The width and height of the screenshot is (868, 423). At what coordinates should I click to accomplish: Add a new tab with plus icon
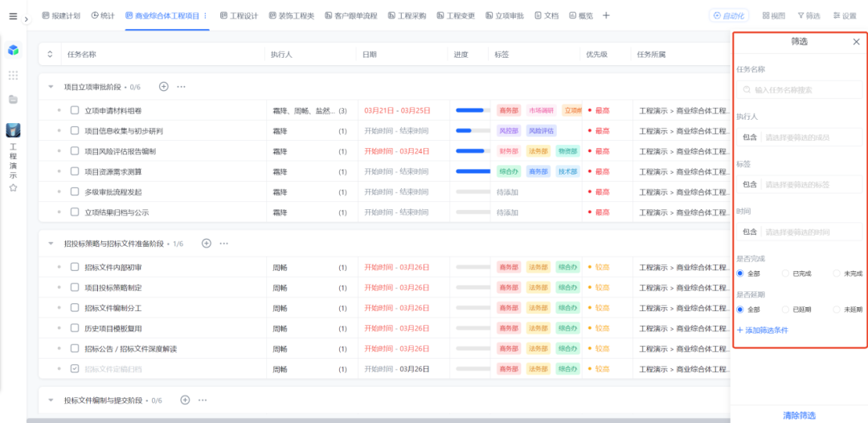tap(606, 15)
